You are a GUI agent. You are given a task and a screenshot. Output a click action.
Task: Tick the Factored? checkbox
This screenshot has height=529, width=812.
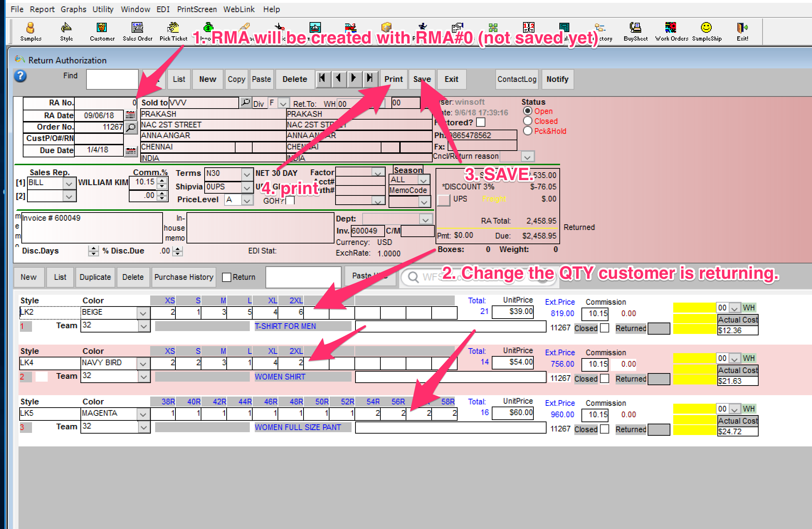pyautogui.click(x=481, y=122)
